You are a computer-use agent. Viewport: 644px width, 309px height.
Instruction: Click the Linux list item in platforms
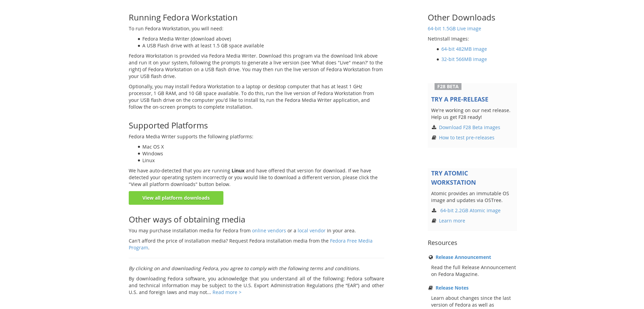[148, 160]
